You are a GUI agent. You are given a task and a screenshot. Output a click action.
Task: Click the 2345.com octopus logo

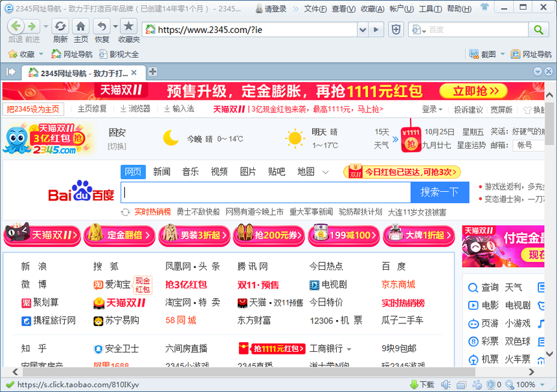coord(48,138)
